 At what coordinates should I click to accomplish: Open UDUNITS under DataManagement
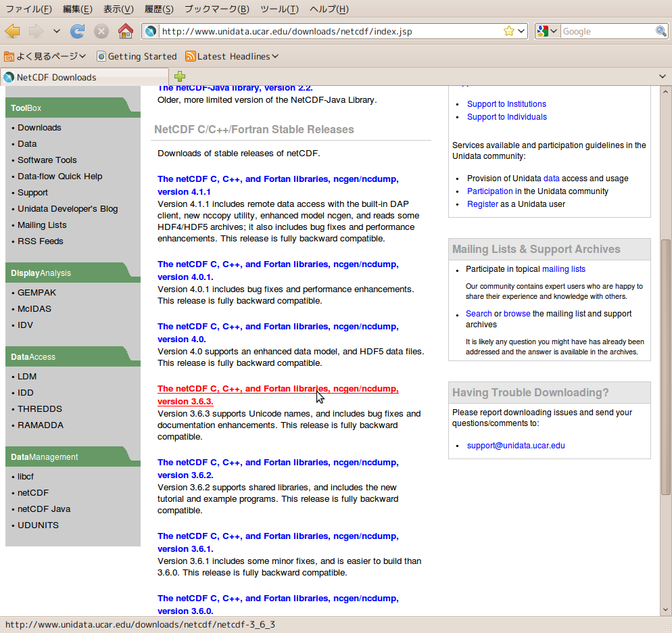[x=38, y=525]
